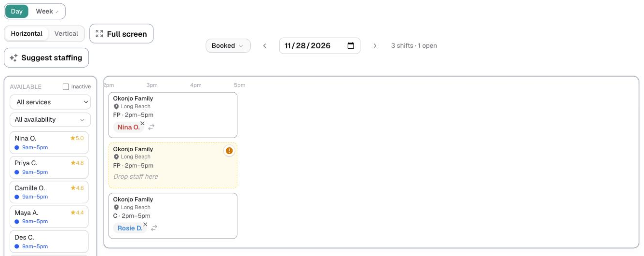Image resolution: width=644 pixels, height=256 pixels.
Task: Select the Day view tab
Action: 17,11
